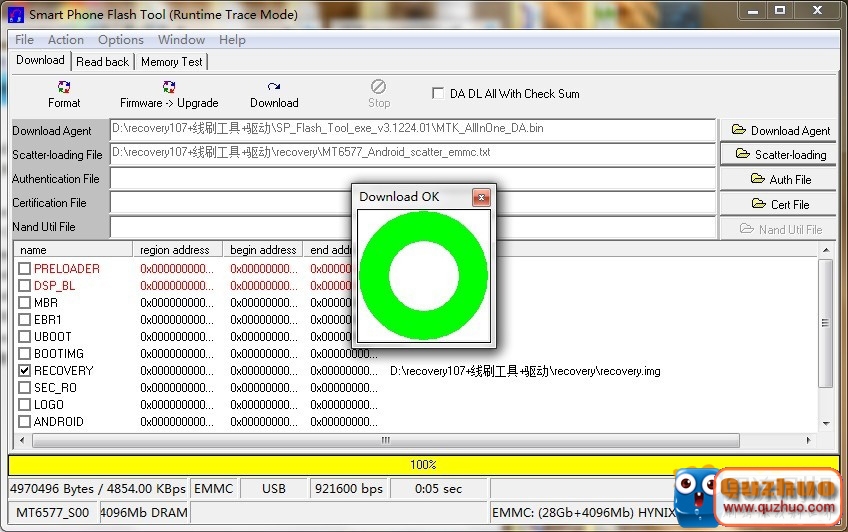The height and width of the screenshot is (532, 848).
Task: Check the LOGO partition
Action: pos(24,404)
